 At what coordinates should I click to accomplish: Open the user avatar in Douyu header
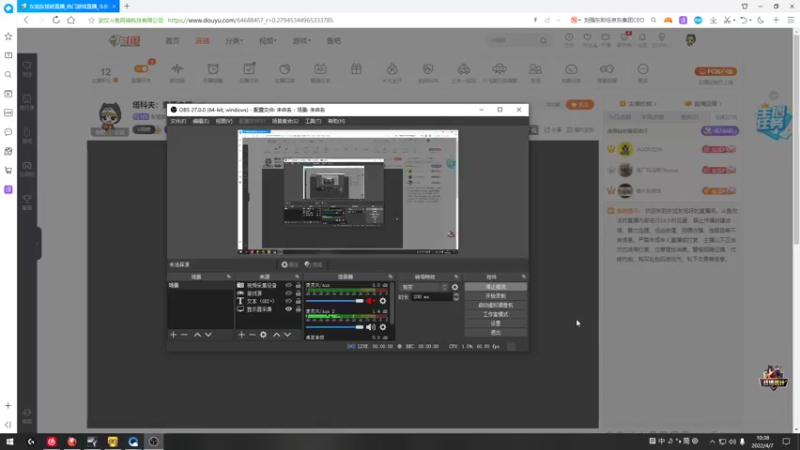pos(690,40)
